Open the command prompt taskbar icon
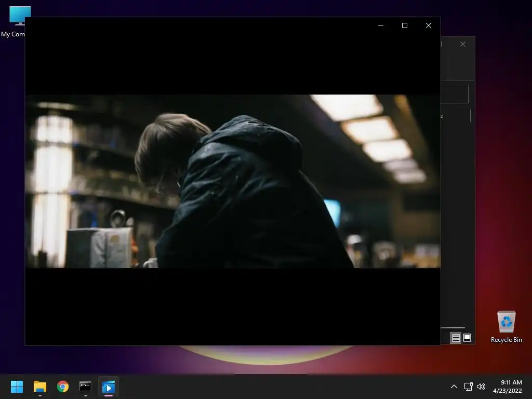Screen dimensions: 532x399 click(85, 387)
